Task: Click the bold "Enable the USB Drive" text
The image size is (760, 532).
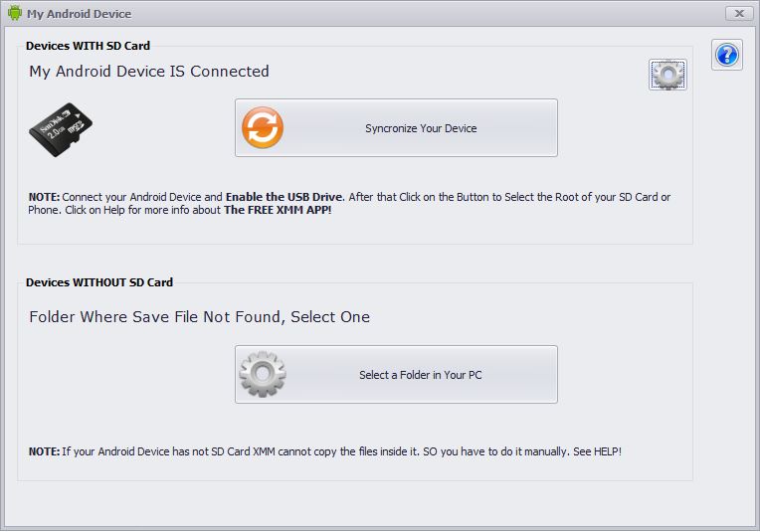Action: click(x=285, y=197)
